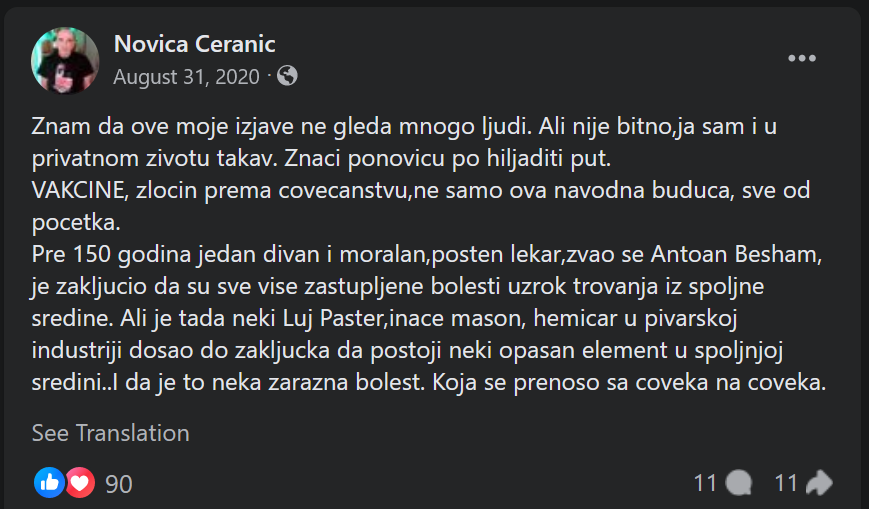Open the August 31, 2020 timestamp link
Screen dimensions: 869x509
(186, 76)
